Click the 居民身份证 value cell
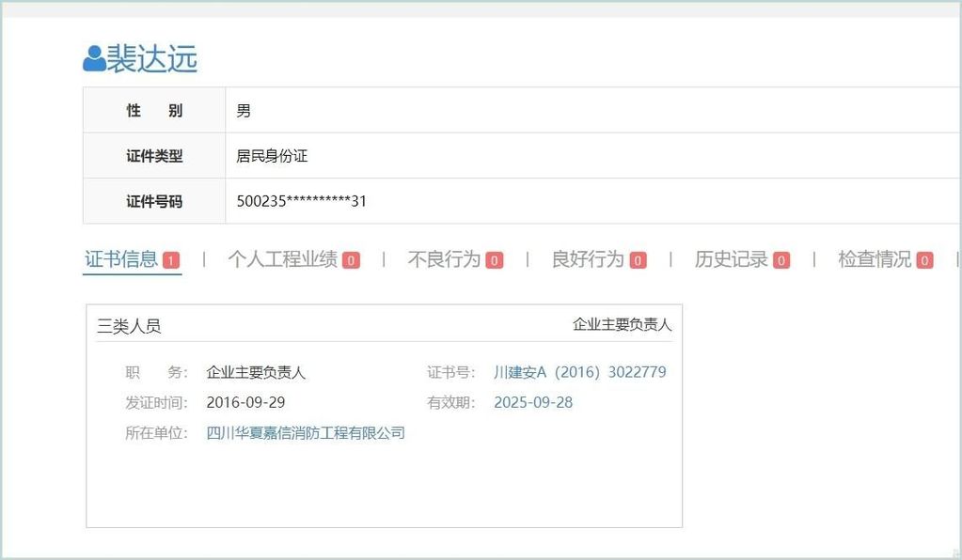This screenshot has height=560, width=962. (x=272, y=156)
